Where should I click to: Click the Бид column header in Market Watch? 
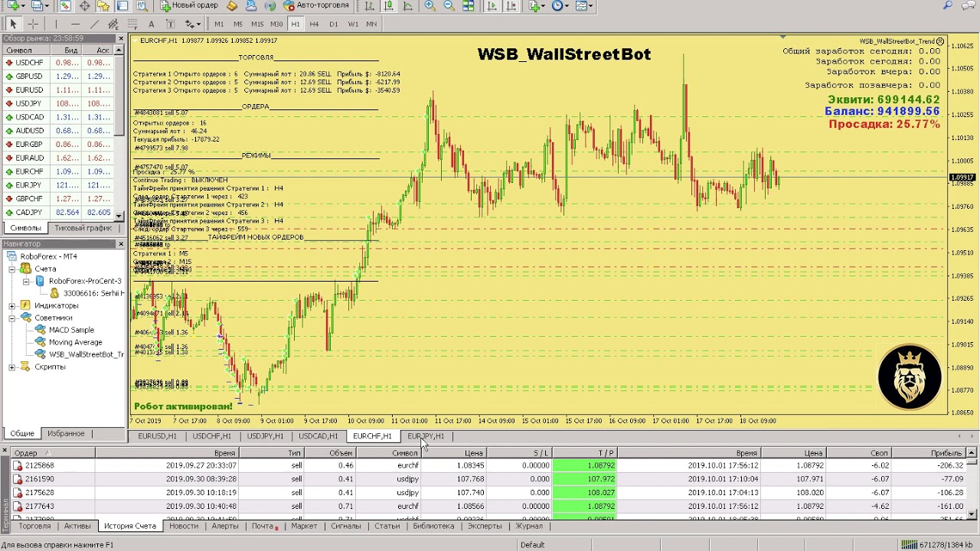pyautogui.click(x=66, y=51)
